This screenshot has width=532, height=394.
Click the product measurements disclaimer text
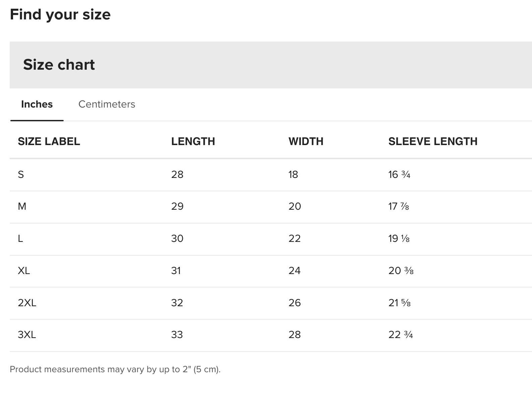click(x=115, y=369)
